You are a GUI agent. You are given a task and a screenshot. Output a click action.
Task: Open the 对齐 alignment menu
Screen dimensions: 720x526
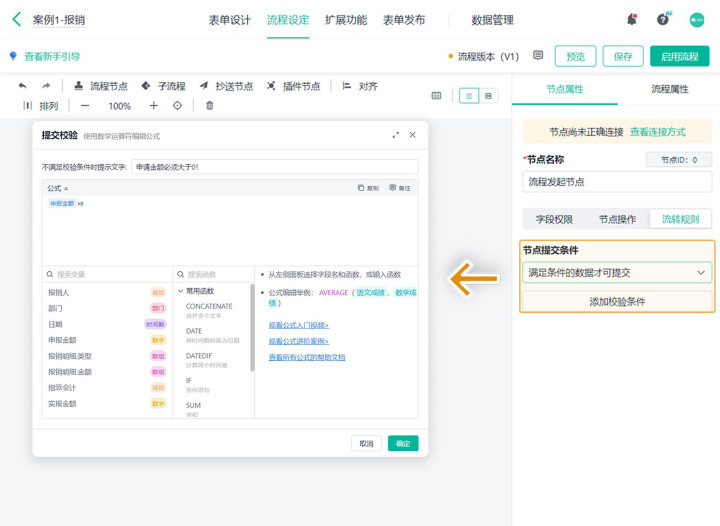[x=360, y=86]
